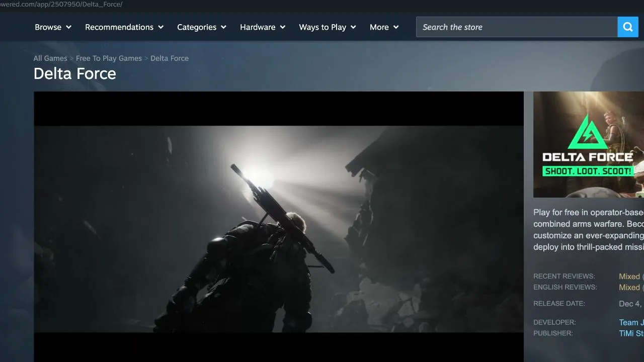Open the Hardware menu

(x=263, y=27)
